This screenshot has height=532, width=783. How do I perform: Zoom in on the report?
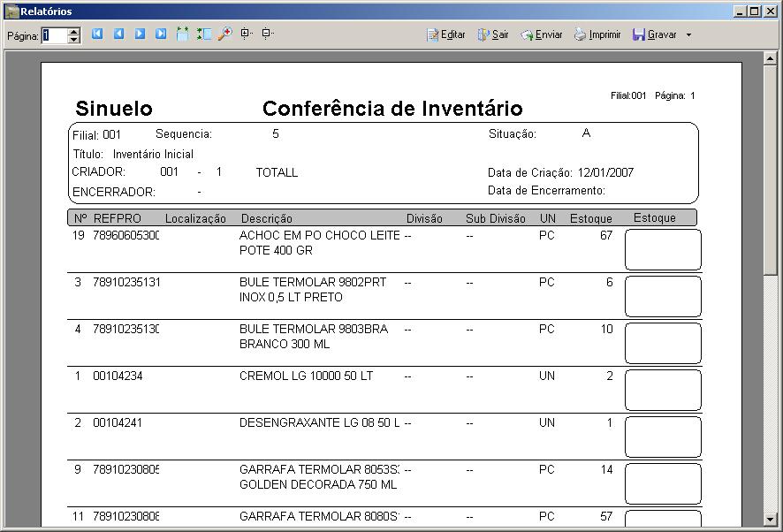point(244,34)
